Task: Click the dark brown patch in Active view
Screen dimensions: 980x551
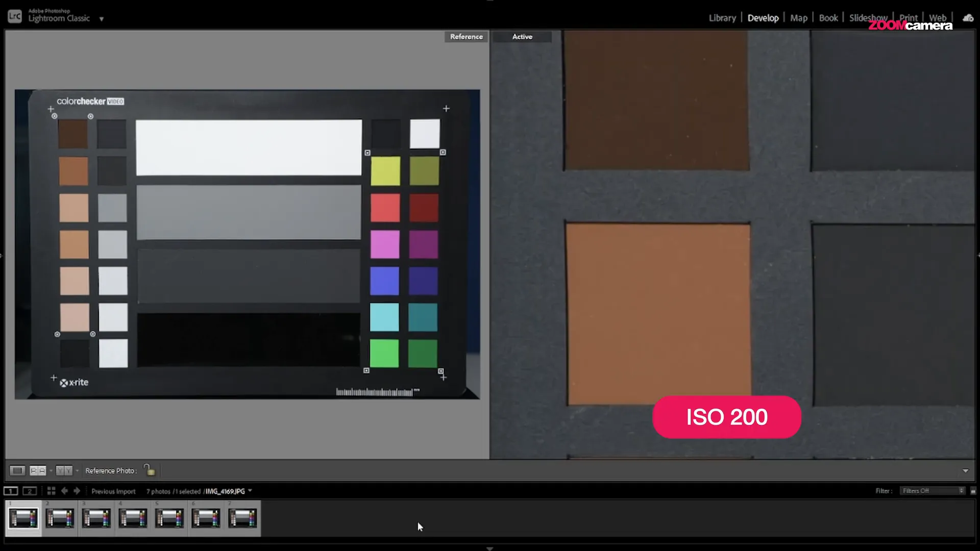Action: point(656,100)
